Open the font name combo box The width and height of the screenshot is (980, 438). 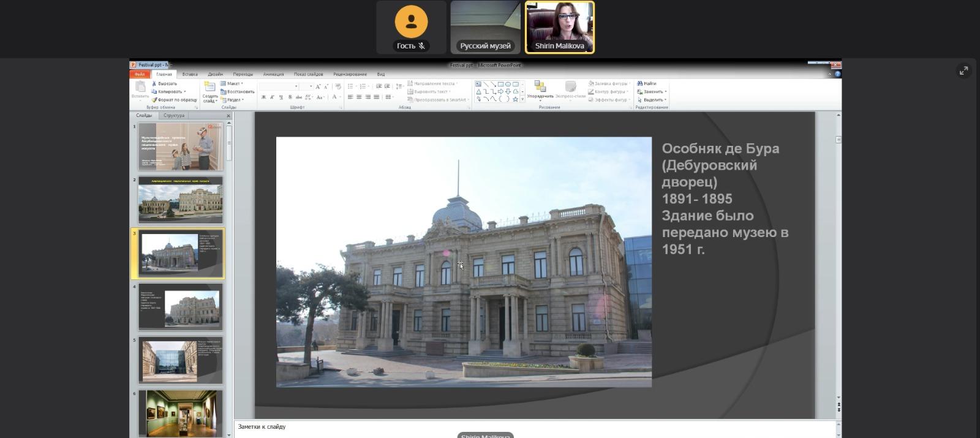point(279,86)
